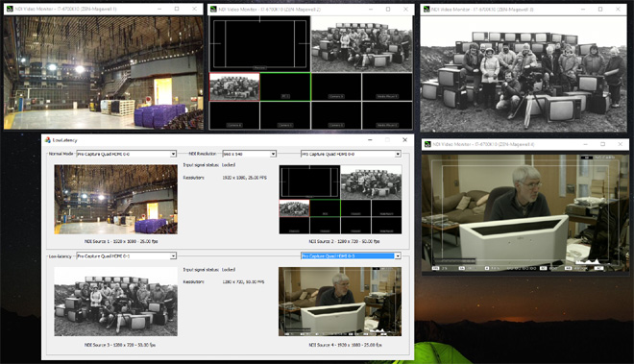This screenshot has width=634, height=364.
Task: Select the NDI Source 3 group photo preview
Action: 115,302
